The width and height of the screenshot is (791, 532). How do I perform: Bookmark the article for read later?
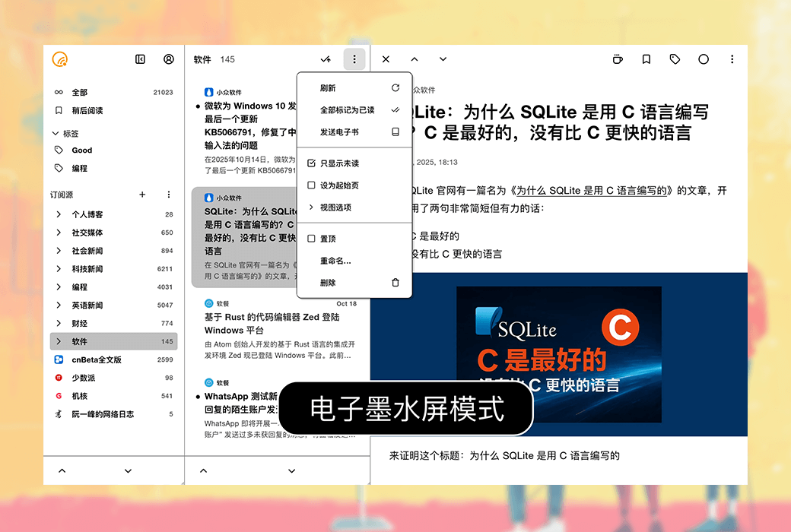646,59
